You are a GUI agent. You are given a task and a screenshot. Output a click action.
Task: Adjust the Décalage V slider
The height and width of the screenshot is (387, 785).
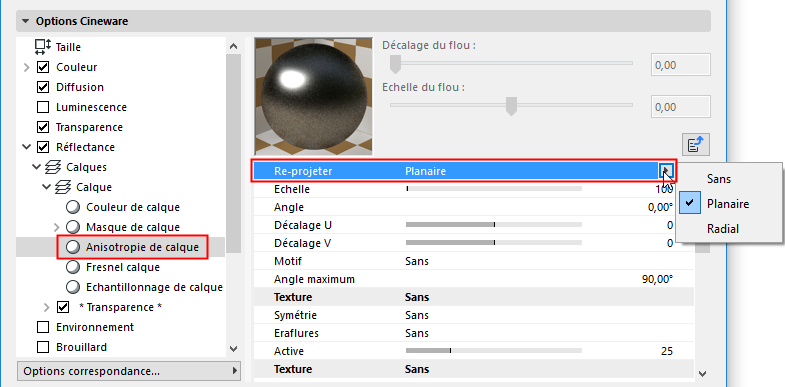[x=494, y=243]
